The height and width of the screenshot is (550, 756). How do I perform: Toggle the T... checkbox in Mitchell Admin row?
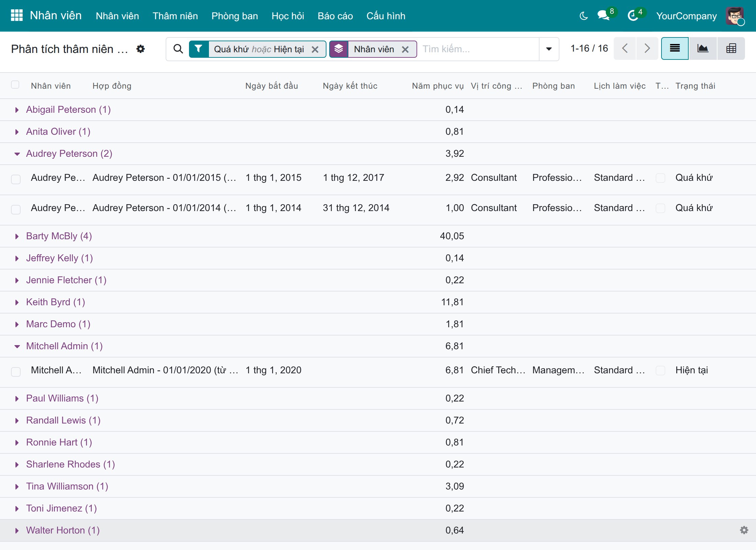(660, 370)
